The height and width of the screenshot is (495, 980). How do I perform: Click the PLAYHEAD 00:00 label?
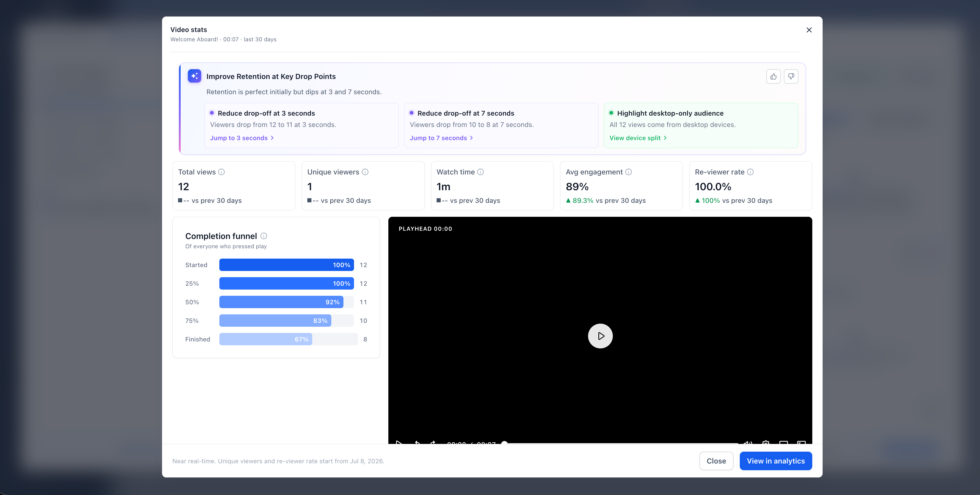click(x=425, y=229)
